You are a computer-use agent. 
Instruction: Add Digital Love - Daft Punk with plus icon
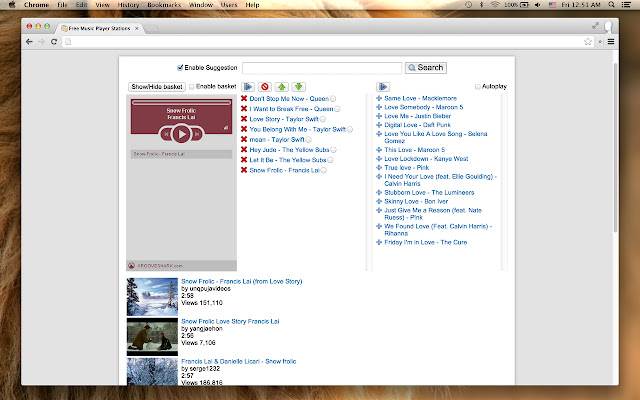pos(379,125)
